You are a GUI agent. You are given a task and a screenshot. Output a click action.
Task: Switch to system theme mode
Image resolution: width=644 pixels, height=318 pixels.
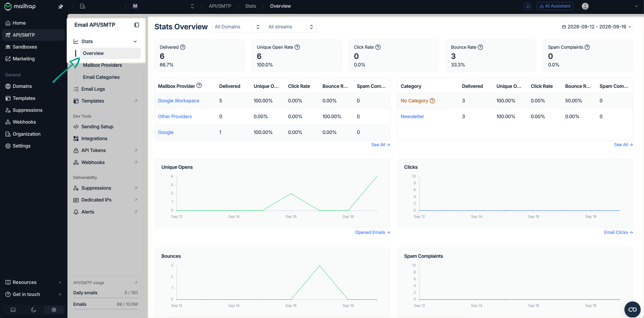(13, 310)
